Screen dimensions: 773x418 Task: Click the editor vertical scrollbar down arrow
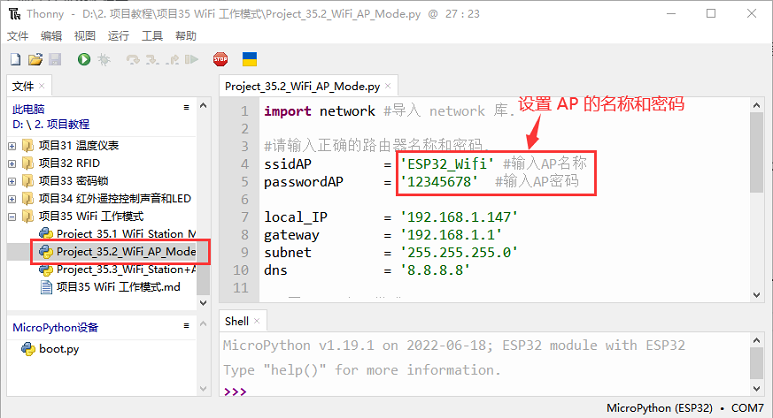click(x=758, y=292)
